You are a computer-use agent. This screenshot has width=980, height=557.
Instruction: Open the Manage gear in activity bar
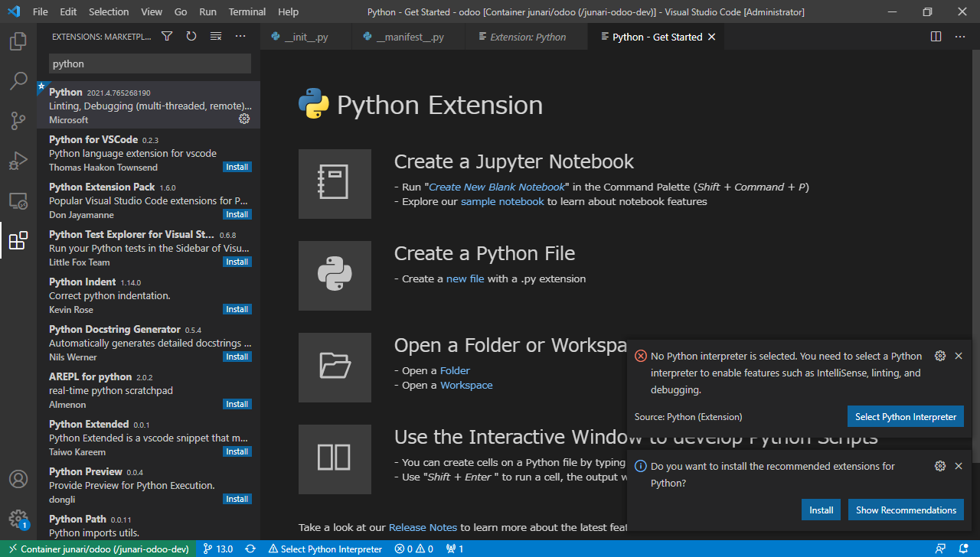click(18, 519)
